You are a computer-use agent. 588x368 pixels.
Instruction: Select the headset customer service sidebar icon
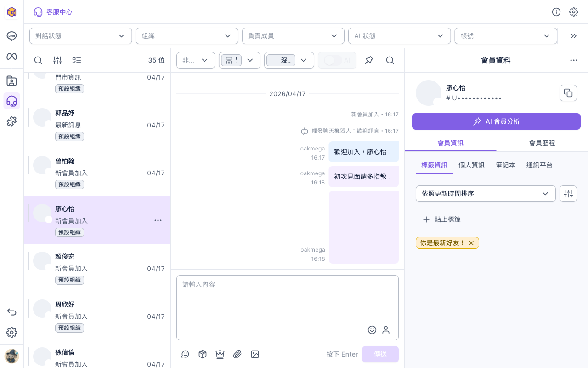tap(11, 101)
